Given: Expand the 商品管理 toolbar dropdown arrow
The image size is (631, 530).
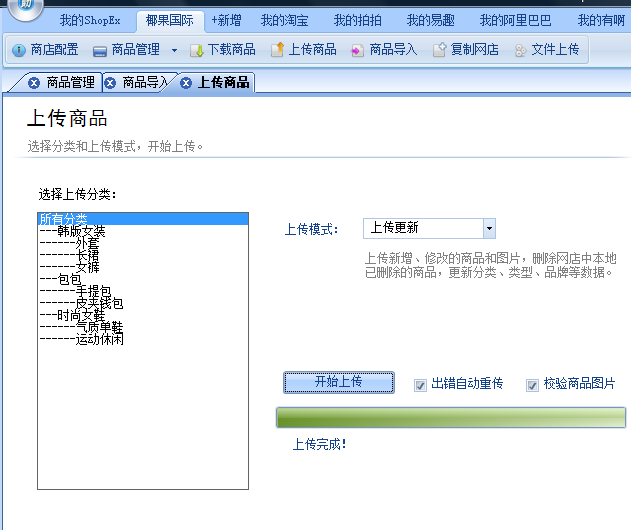Looking at the screenshot, I should (174, 50).
